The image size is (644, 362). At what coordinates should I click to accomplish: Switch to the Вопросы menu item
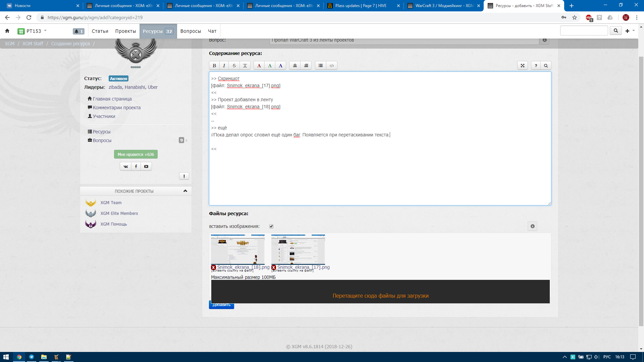click(191, 31)
